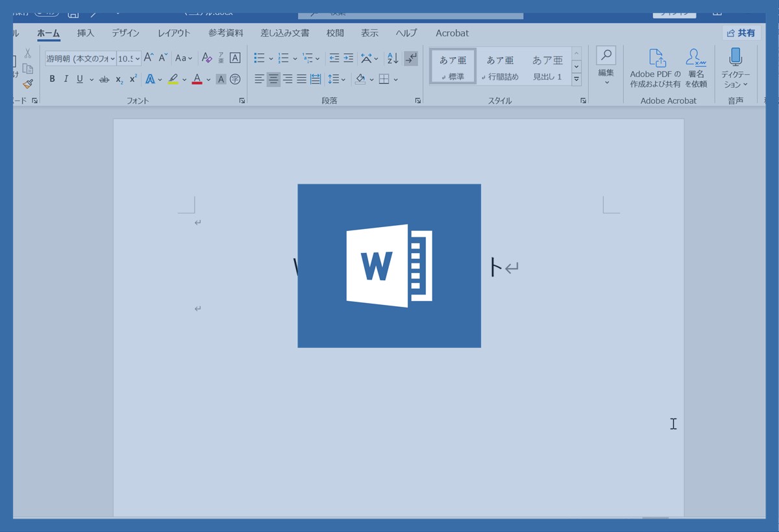Expand the styles gallery more arrow
The image size is (779, 532).
(x=576, y=79)
